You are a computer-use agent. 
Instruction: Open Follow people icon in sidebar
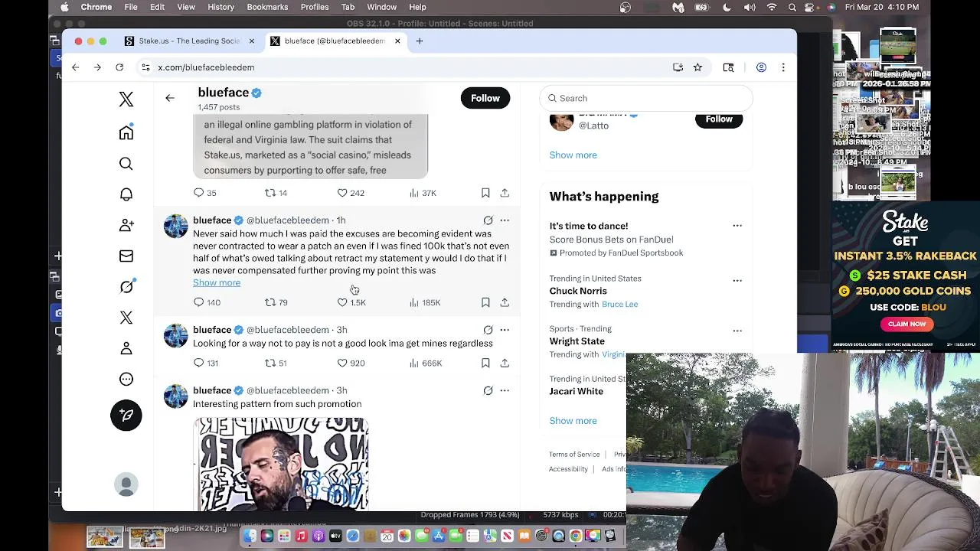pyautogui.click(x=126, y=225)
